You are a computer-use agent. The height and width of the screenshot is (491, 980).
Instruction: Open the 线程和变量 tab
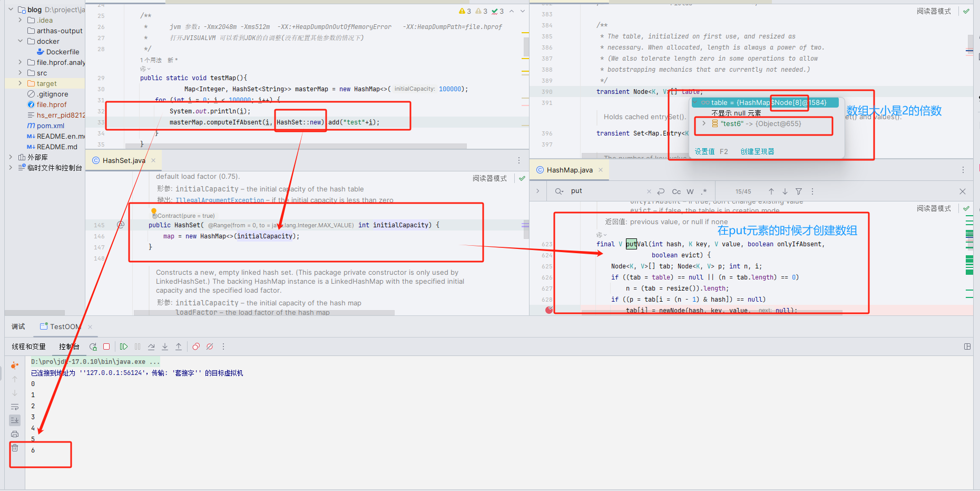point(28,346)
